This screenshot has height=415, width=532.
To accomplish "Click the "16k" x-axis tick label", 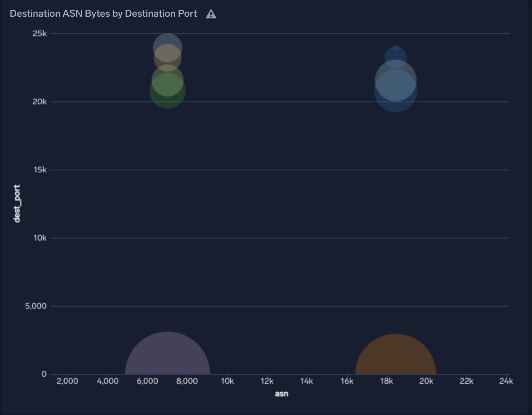I will point(347,381).
